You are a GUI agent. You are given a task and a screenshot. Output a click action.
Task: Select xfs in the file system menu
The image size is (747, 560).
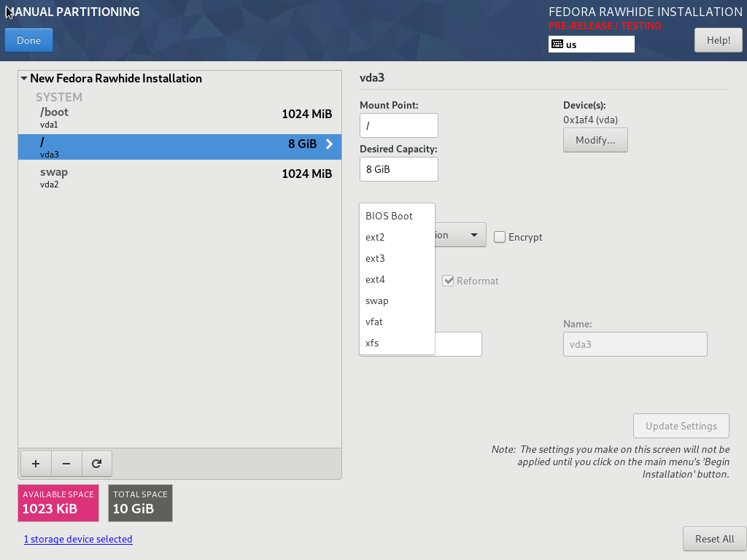point(397,343)
